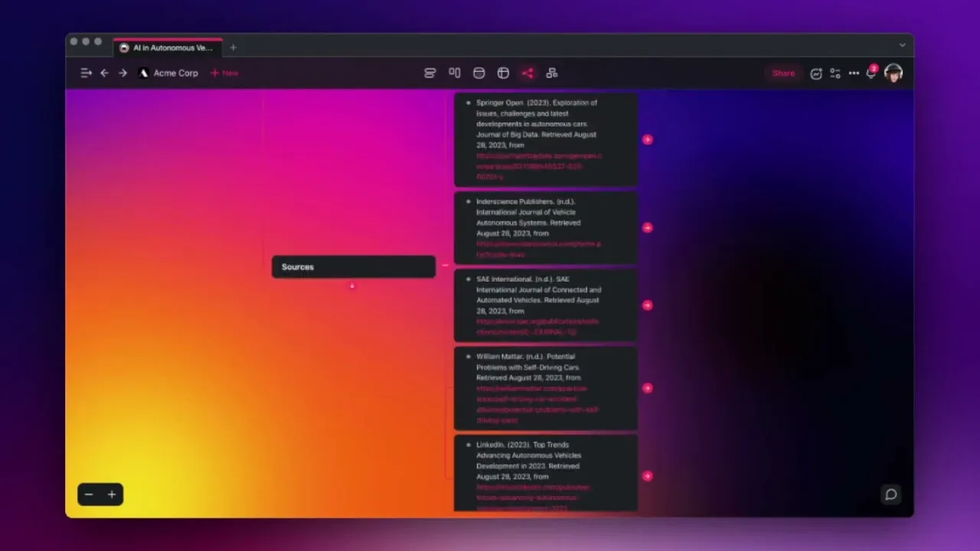Zoom in with the plus button
This screenshot has height=551, width=980.
click(x=112, y=494)
